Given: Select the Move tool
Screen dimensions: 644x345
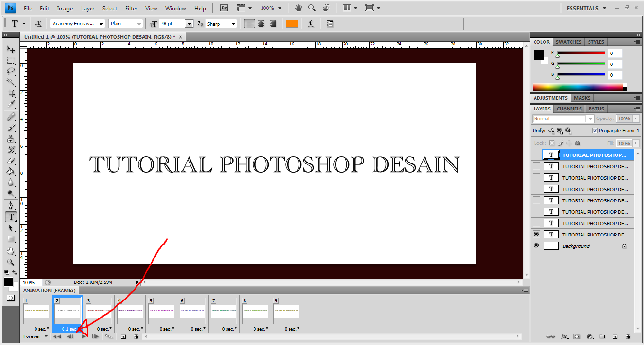Looking at the screenshot, I should click(10, 49).
